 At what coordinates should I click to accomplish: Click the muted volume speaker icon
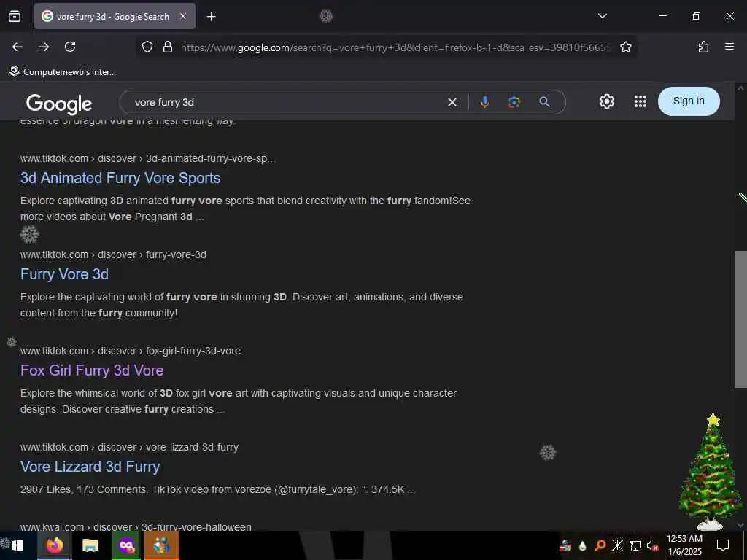coord(652,545)
